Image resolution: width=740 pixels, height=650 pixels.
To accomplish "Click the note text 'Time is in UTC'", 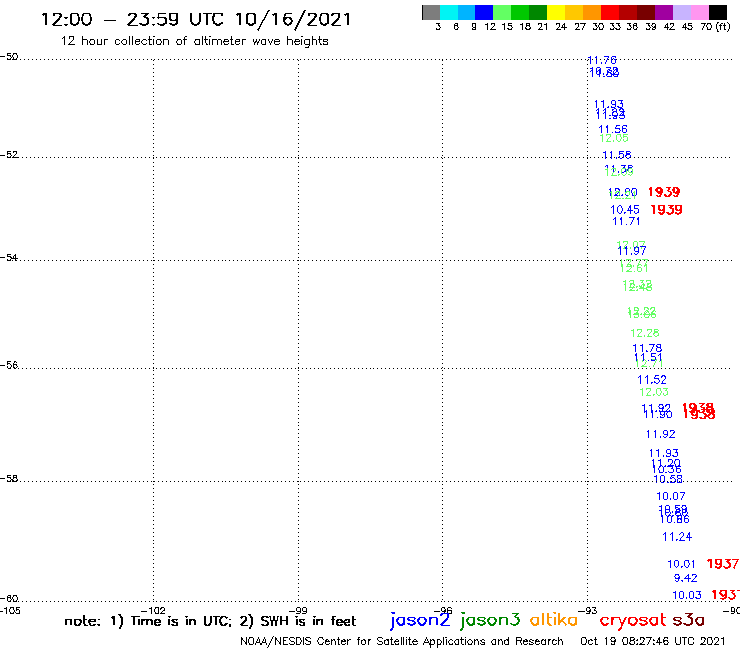I will 181,621.
